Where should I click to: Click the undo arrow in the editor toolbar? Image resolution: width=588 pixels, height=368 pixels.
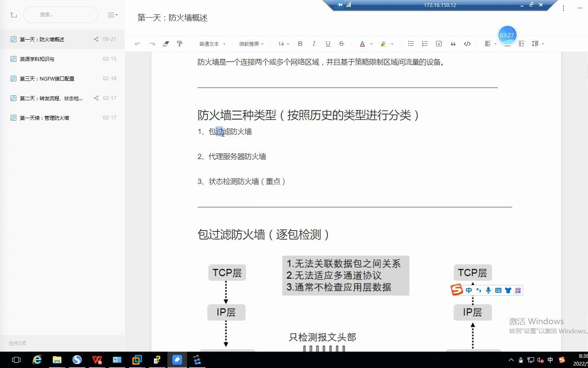pyautogui.click(x=138, y=44)
